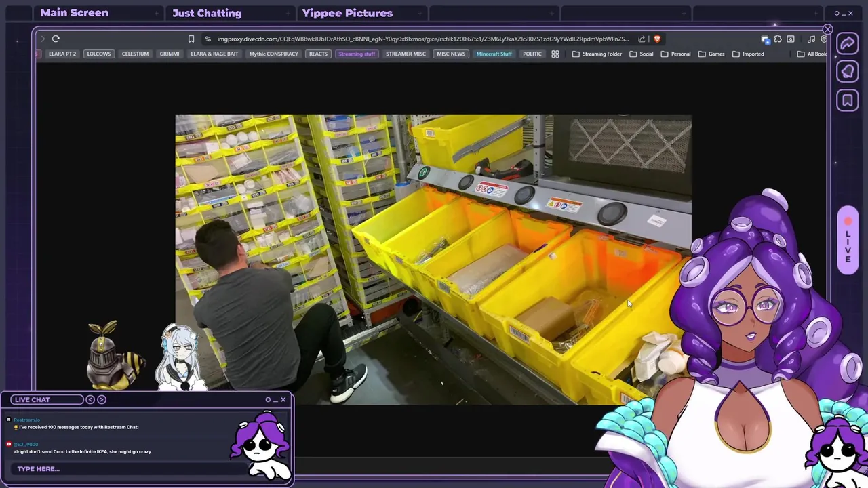This screenshot has width=868, height=488.
Task: Click the warehouse bins image
Action: pyautogui.click(x=433, y=260)
